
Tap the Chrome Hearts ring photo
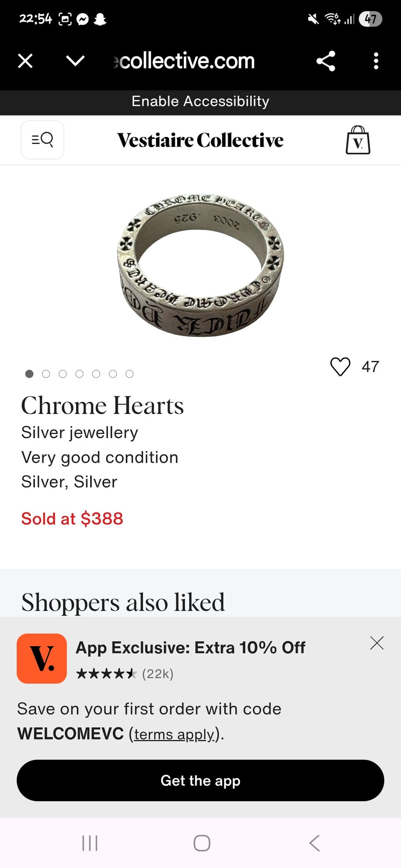[x=200, y=265]
